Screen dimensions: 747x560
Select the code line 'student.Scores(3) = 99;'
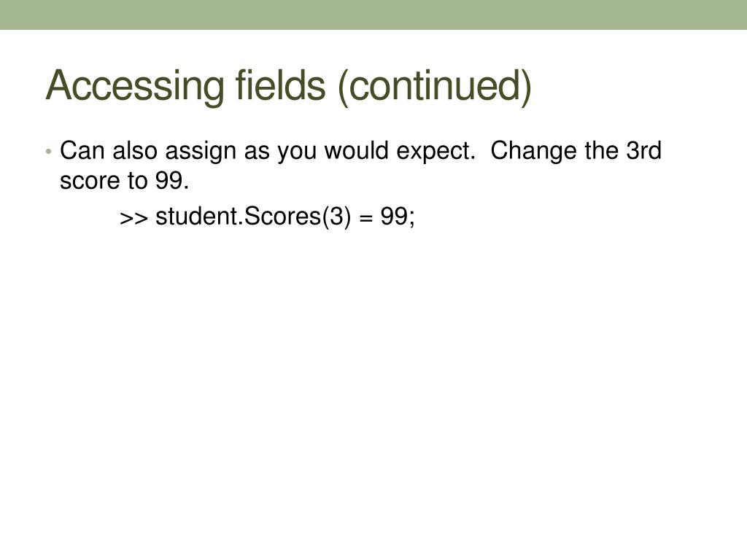point(285,217)
